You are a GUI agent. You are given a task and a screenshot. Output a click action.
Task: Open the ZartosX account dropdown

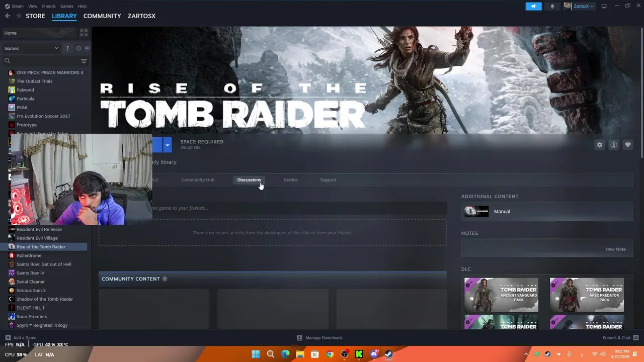pyautogui.click(x=579, y=6)
